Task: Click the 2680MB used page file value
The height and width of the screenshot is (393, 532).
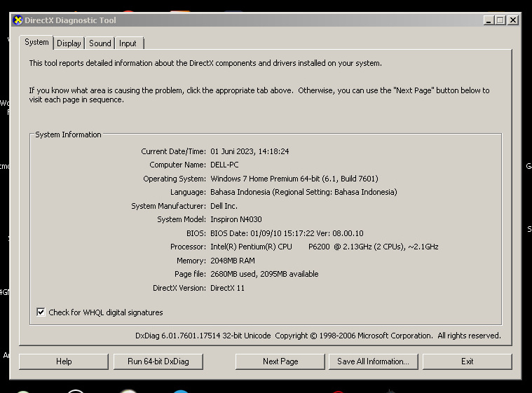Action: click(x=264, y=274)
